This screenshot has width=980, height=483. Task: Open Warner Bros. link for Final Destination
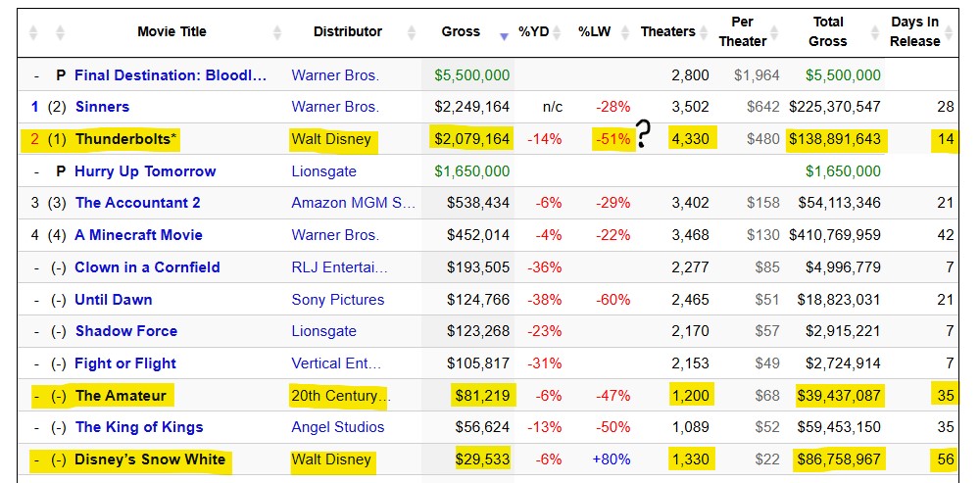point(335,75)
